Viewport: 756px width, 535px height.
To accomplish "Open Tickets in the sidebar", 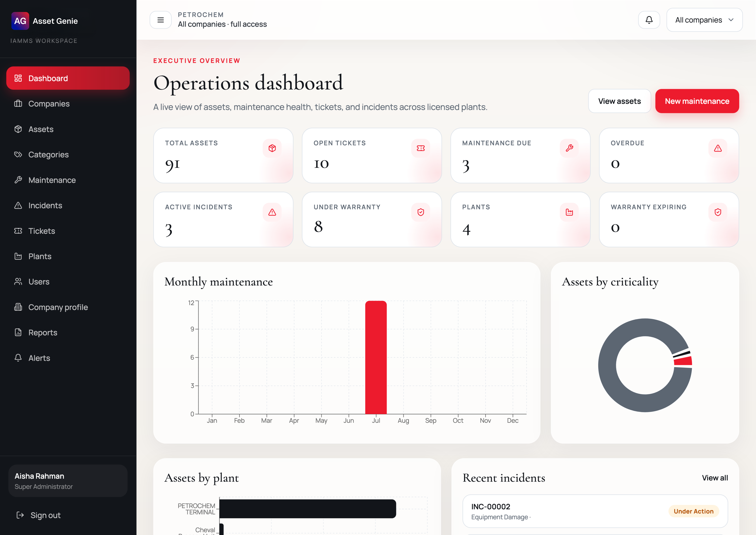I will (68, 231).
